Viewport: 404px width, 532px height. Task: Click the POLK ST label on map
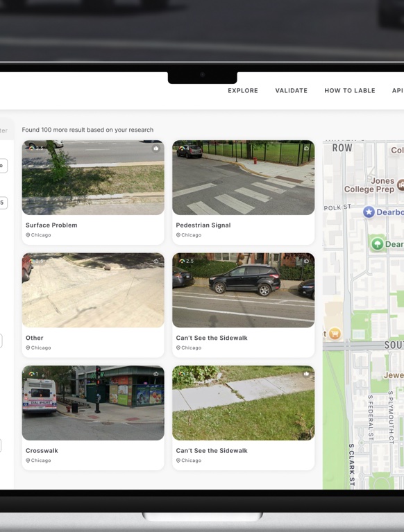pos(337,207)
